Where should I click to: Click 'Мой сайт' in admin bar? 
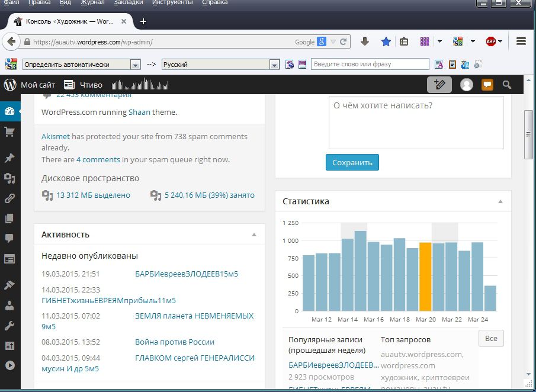tap(38, 85)
